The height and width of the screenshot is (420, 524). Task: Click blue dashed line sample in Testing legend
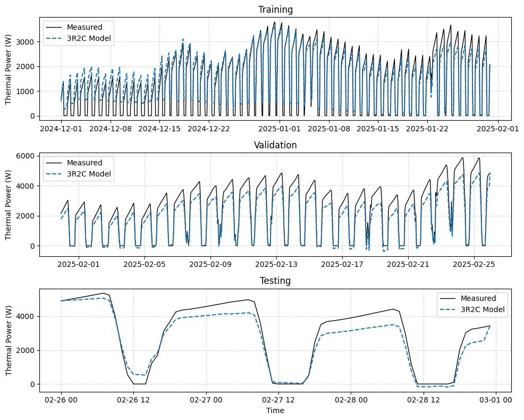click(x=447, y=309)
